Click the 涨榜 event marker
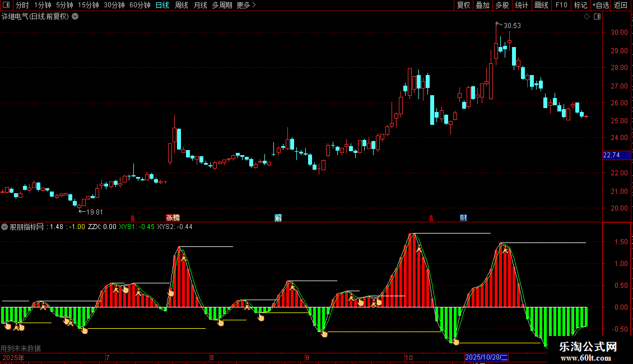The height and width of the screenshot is (364, 633). (173, 217)
